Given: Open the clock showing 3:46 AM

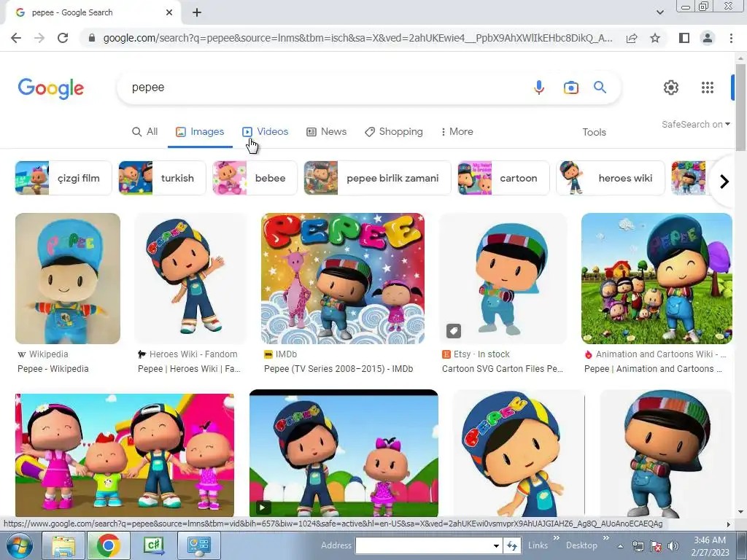Looking at the screenshot, I should pos(710,546).
